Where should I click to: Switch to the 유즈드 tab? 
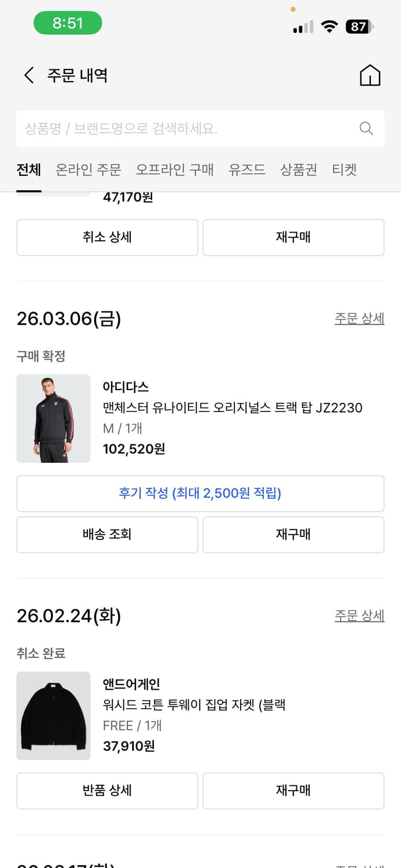(x=247, y=170)
